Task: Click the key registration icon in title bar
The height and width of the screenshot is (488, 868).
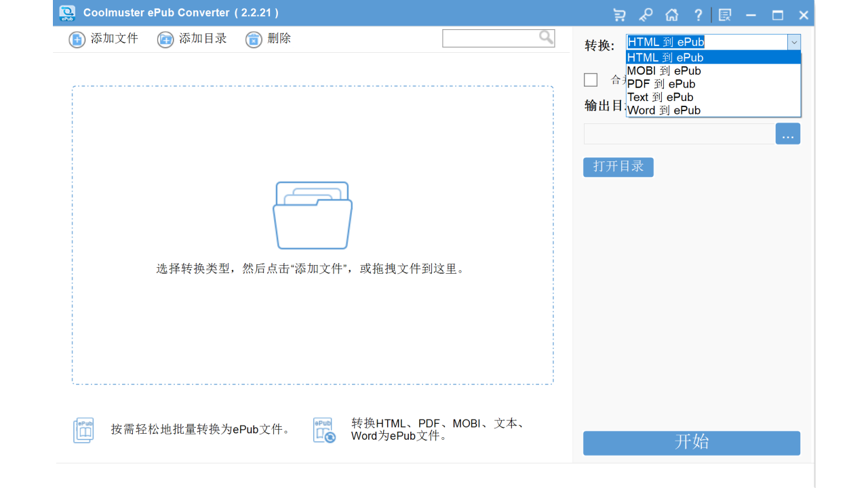Action: [645, 14]
